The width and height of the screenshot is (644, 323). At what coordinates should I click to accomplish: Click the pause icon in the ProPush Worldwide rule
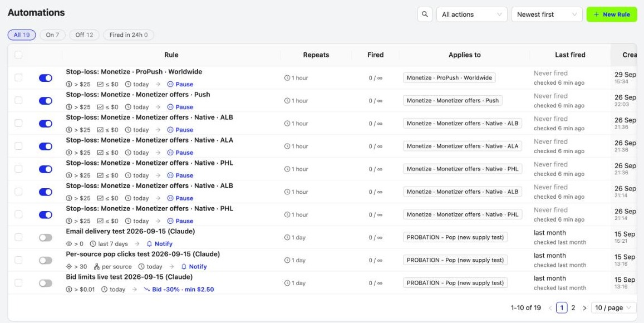[170, 84]
